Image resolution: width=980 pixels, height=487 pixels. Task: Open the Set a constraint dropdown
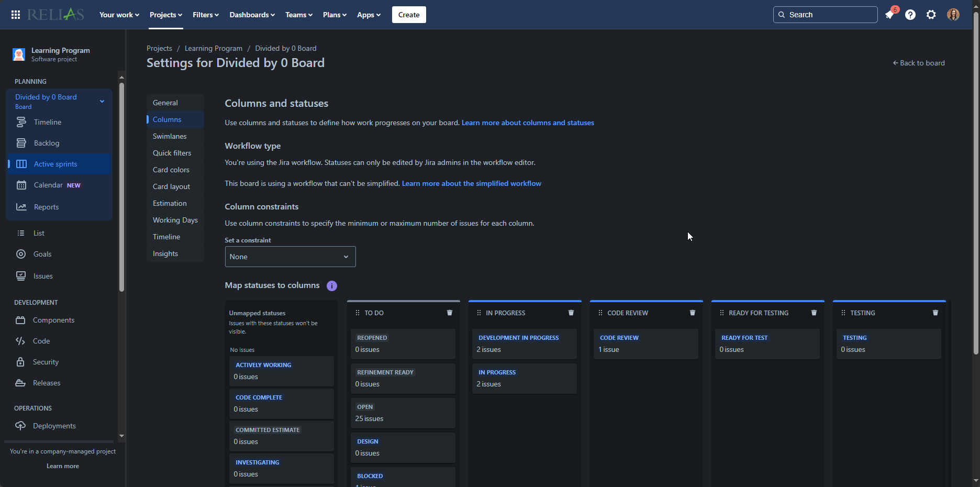[x=289, y=257]
